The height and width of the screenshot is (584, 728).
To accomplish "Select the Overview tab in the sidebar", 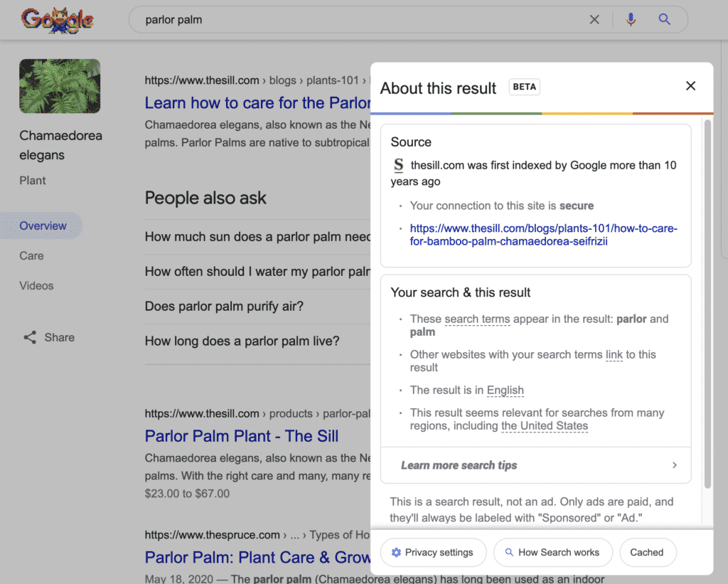I will pyautogui.click(x=42, y=225).
